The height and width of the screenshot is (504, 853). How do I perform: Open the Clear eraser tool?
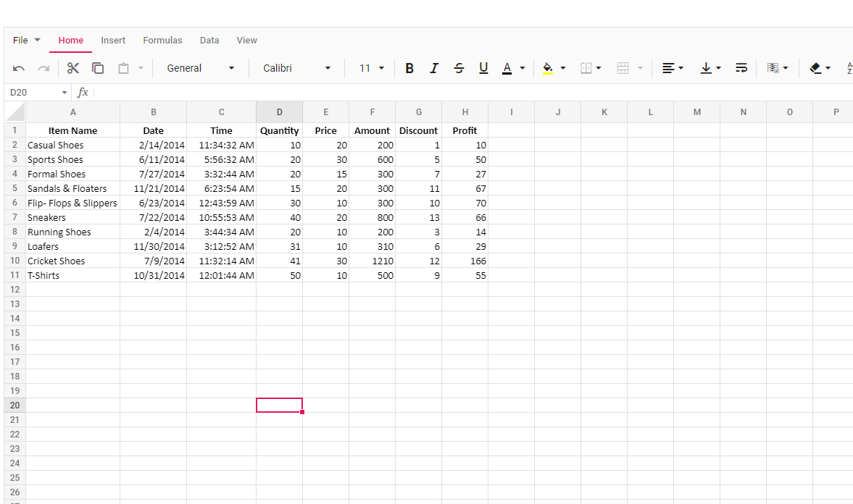coord(820,68)
